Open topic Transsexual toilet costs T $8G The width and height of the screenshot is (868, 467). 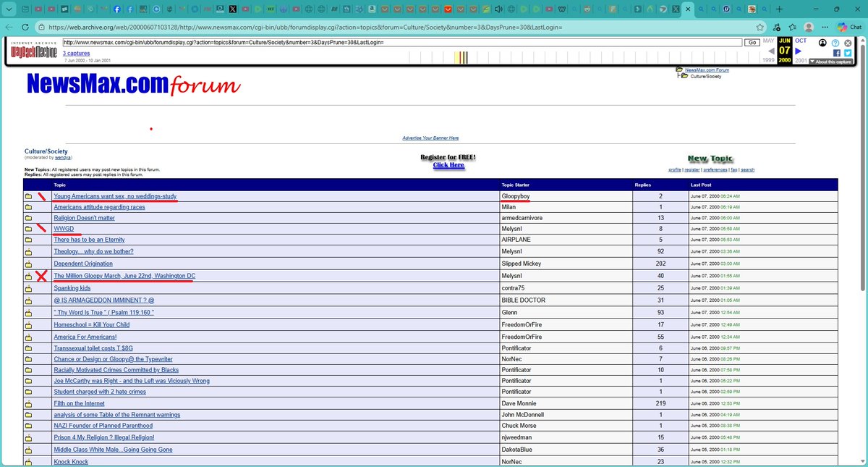(x=93, y=348)
